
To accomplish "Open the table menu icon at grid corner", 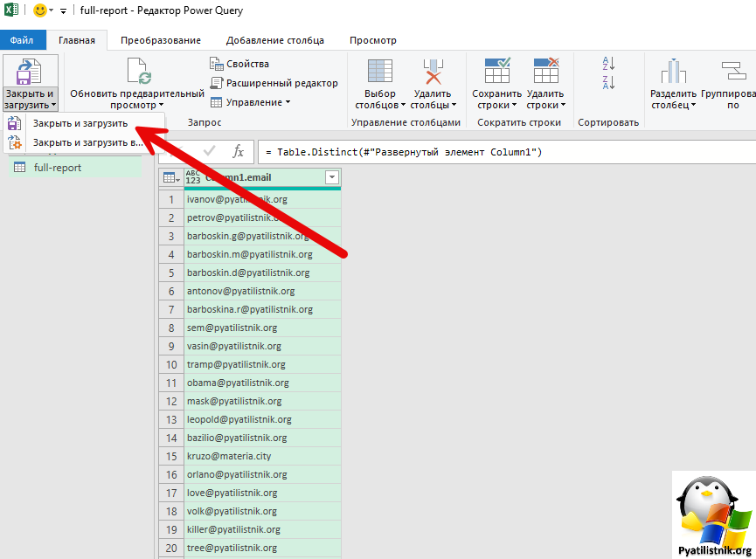I will (x=171, y=178).
